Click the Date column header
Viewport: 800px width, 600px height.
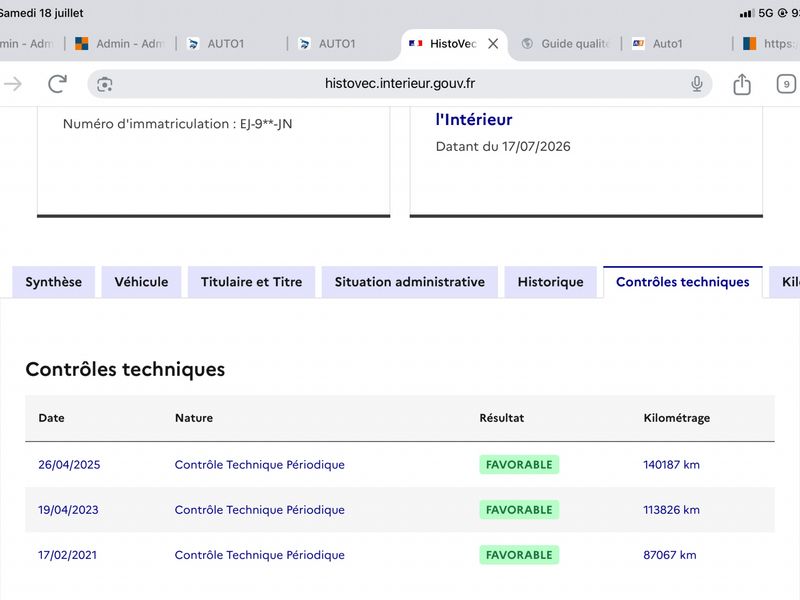(51, 418)
